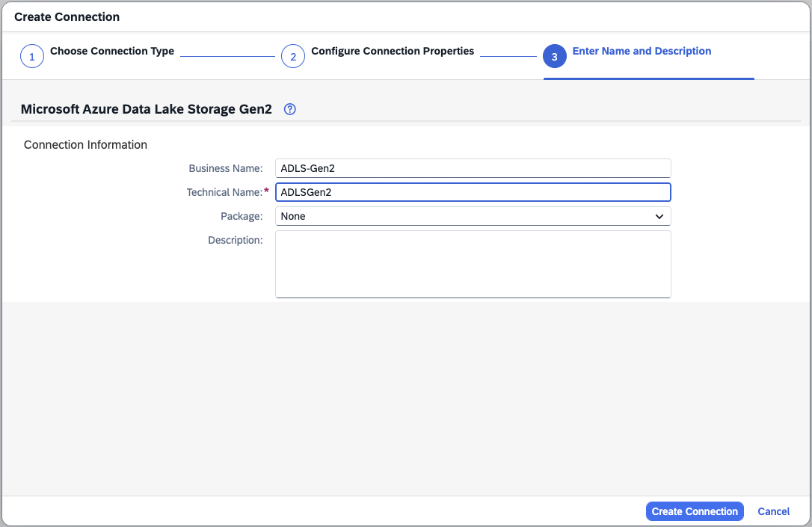Click the Description field label
The height and width of the screenshot is (527, 812).
235,240
